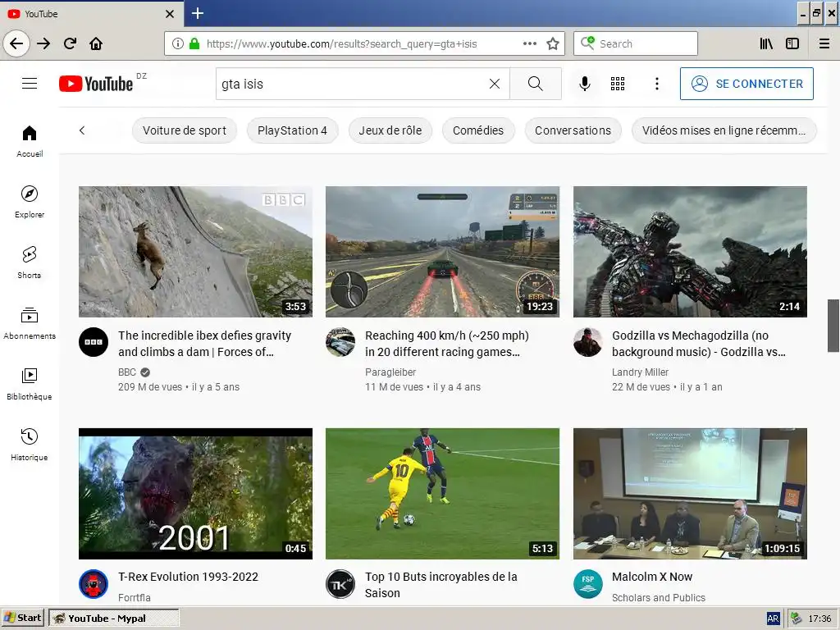Select Vidéos mises en ligne récemment chip
The height and width of the screenshot is (630, 840).
click(724, 130)
